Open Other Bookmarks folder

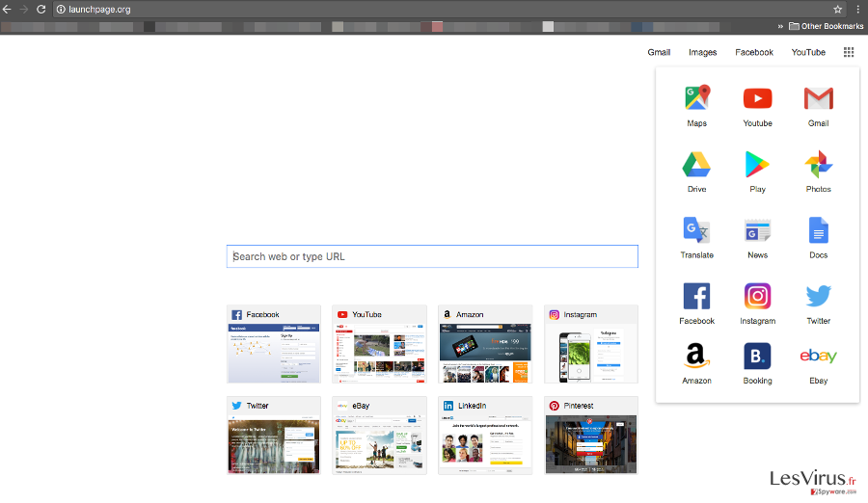826,26
